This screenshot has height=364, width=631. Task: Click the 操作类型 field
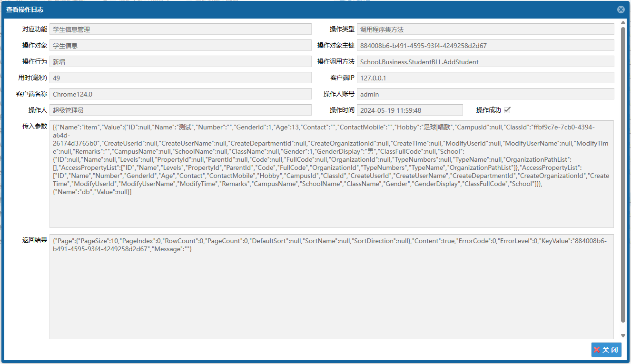(485, 29)
